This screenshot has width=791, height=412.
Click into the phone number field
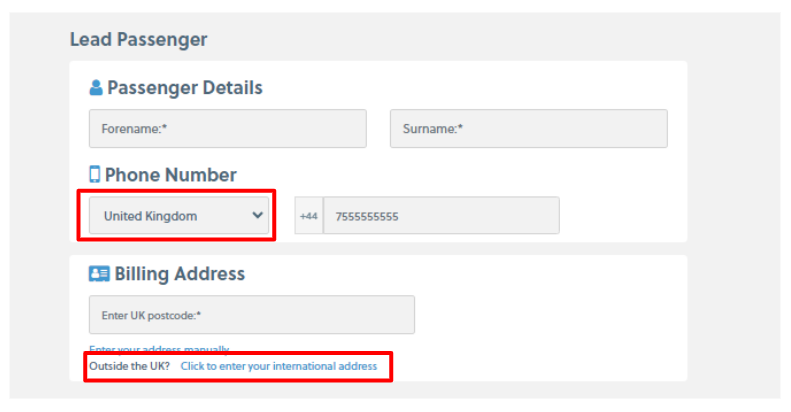tap(441, 216)
